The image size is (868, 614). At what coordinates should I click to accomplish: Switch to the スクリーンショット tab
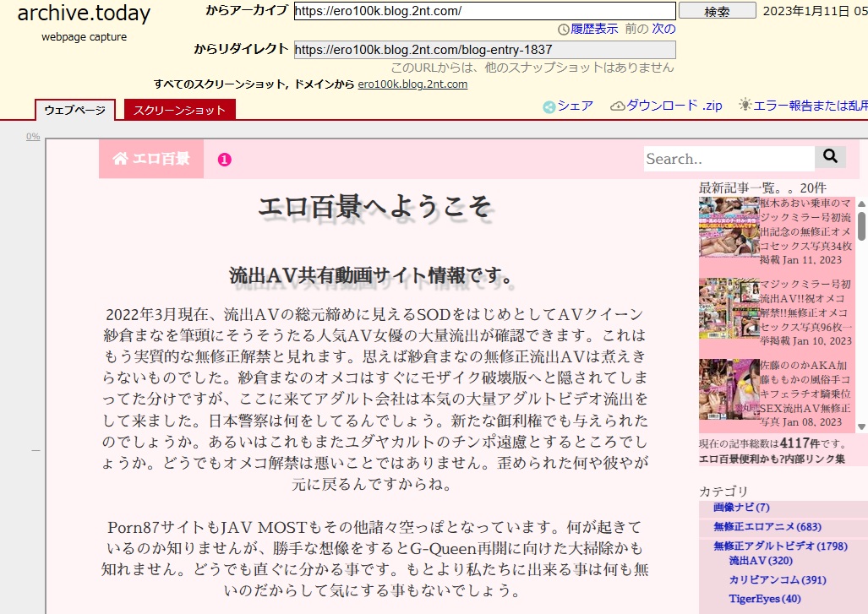(179, 111)
